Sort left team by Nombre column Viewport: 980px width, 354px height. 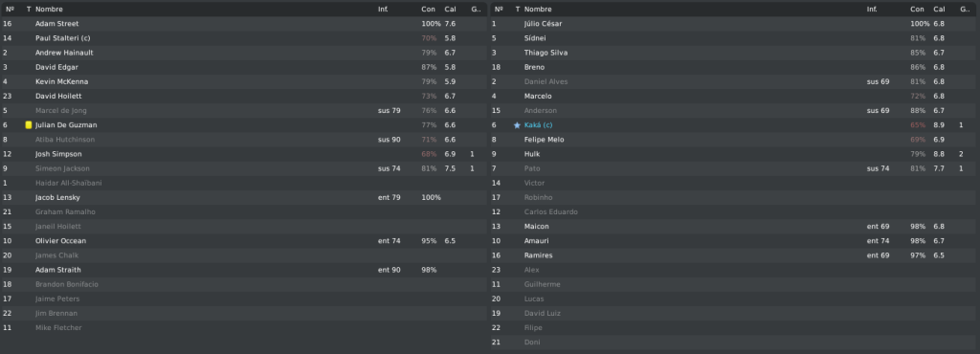point(49,10)
